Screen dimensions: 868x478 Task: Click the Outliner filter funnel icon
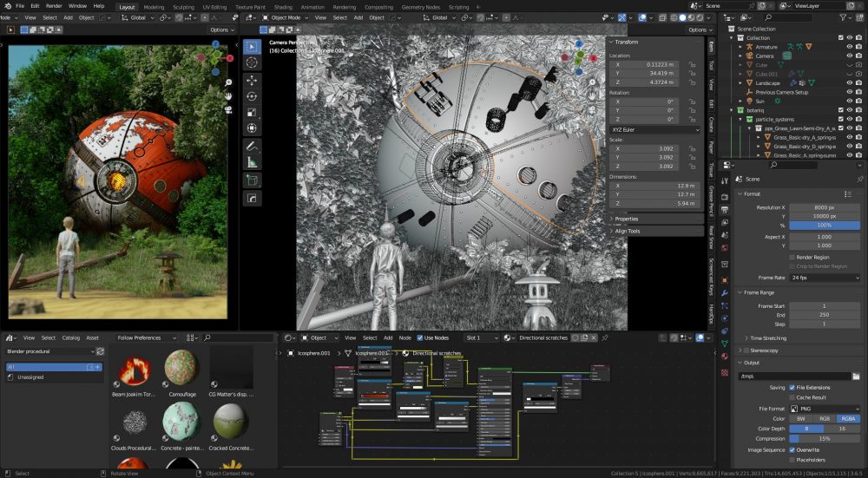[844, 17]
